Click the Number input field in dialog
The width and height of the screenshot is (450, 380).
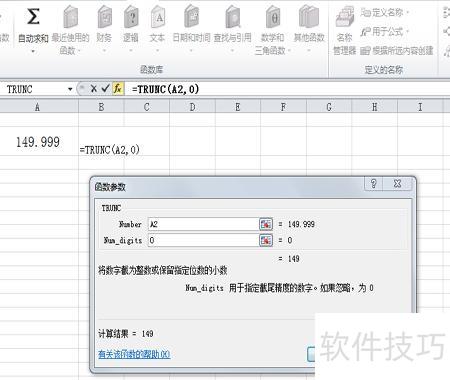203,224
